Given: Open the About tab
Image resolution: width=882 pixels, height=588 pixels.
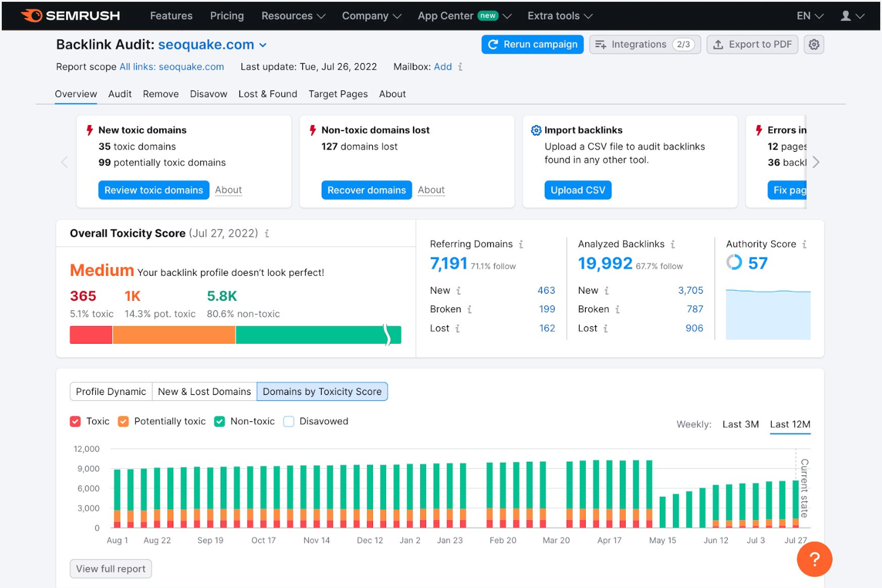Looking at the screenshot, I should click(x=392, y=94).
